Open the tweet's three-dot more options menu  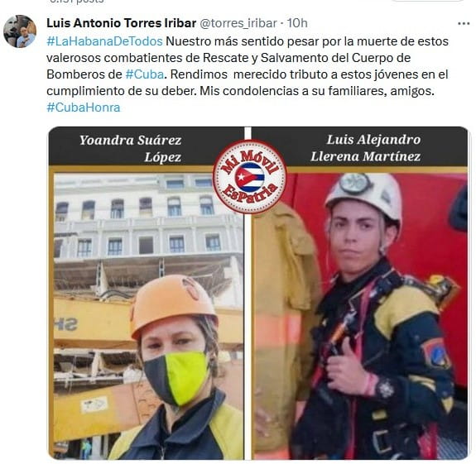click(464, 23)
